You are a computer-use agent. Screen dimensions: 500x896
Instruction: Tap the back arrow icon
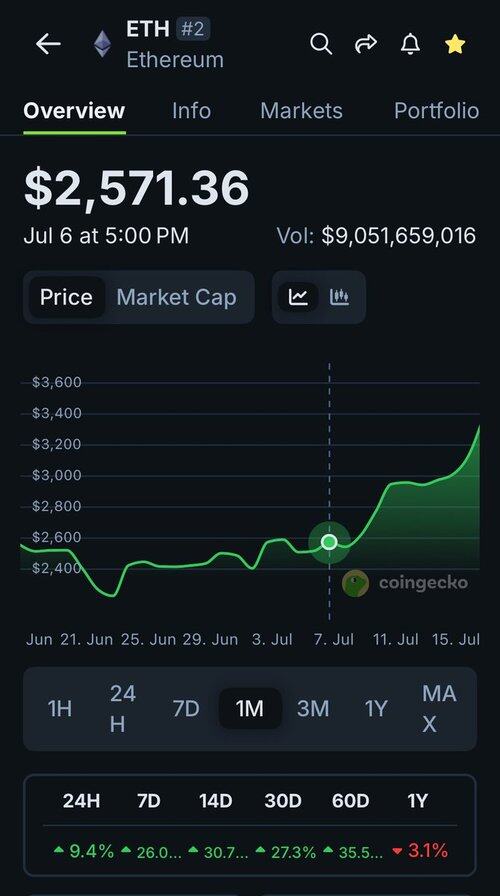tap(48, 44)
